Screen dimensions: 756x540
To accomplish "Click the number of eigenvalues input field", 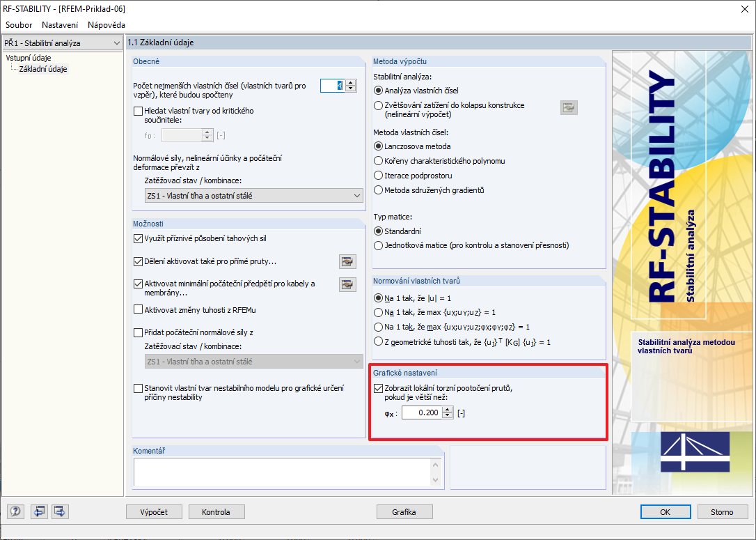I will [x=333, y=86].
